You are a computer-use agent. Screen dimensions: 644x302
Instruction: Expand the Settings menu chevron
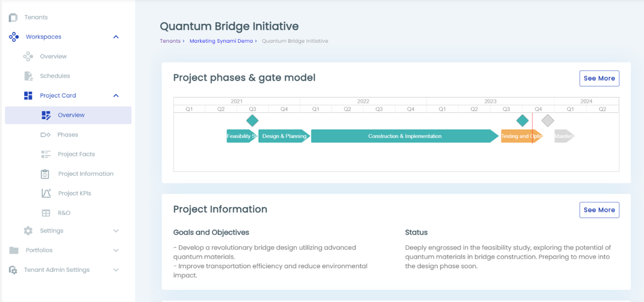click(x=116, y=231)
